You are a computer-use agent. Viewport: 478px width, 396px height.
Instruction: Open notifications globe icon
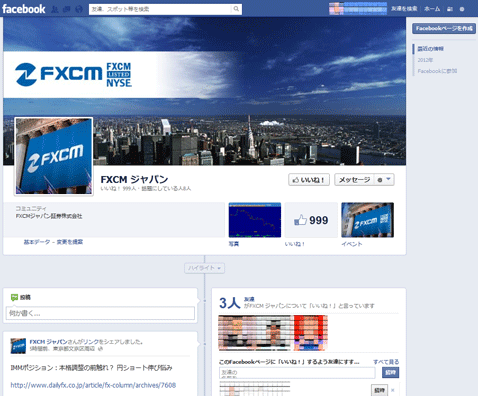[x=79, y=9]
